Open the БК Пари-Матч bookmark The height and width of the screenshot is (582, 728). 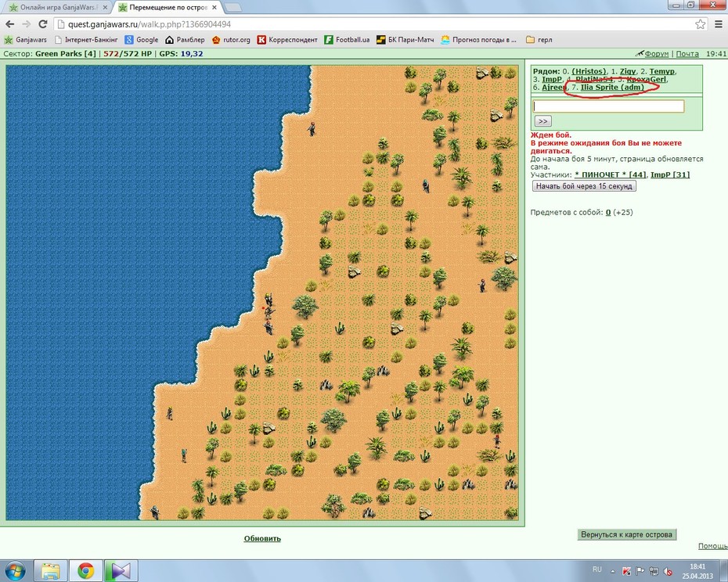pos(405,40)
